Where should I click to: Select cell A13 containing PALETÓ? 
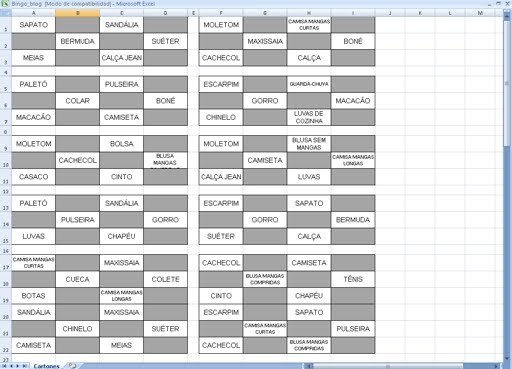(x=33, y=203)
